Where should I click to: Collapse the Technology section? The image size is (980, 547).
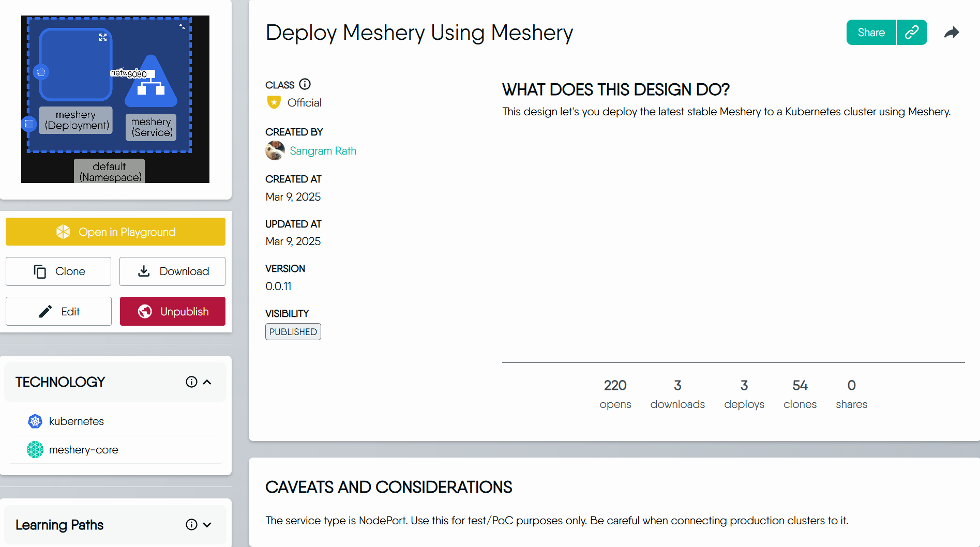coord(208,382)
